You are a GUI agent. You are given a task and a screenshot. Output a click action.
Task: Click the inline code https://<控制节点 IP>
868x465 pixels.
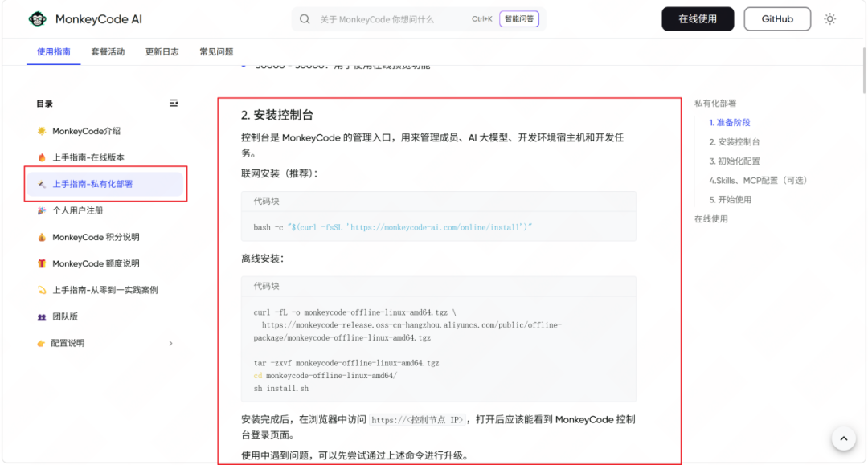417,420
